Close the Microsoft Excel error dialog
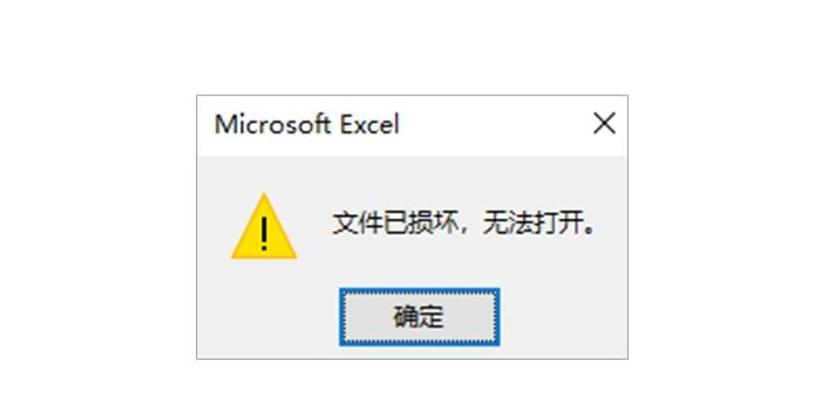The height and width of the screenshot is (415, 825). 604,124
